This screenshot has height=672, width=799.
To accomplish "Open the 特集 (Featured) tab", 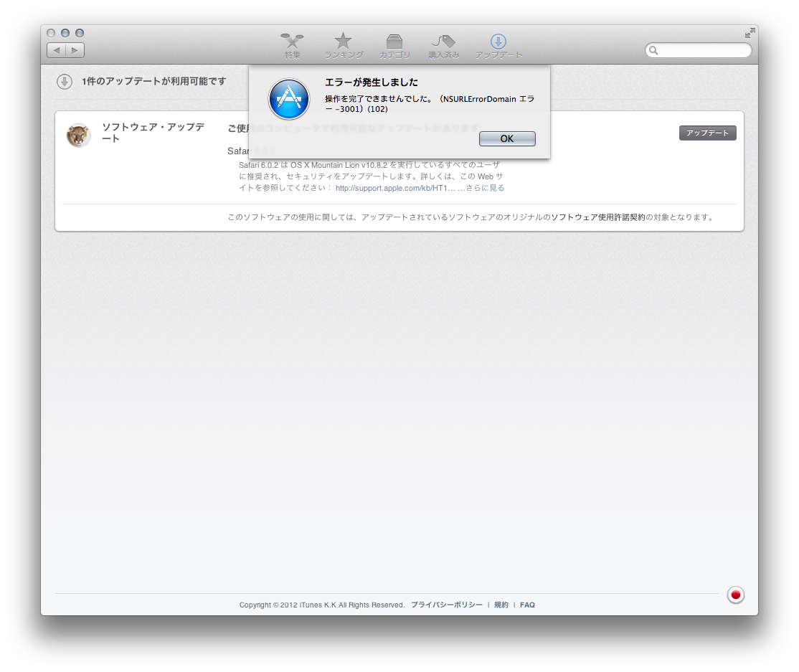I will (292, 47).
